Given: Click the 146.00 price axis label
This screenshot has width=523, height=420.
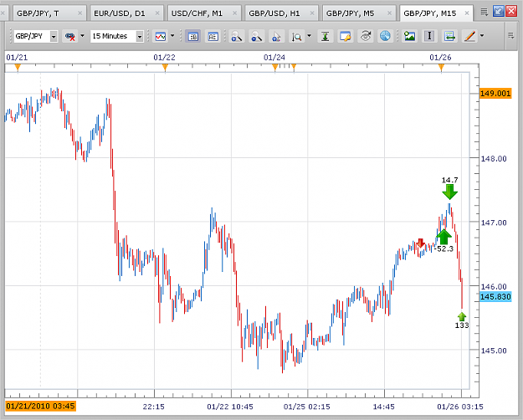Looking at the screenshot, I should pos(494,287).
